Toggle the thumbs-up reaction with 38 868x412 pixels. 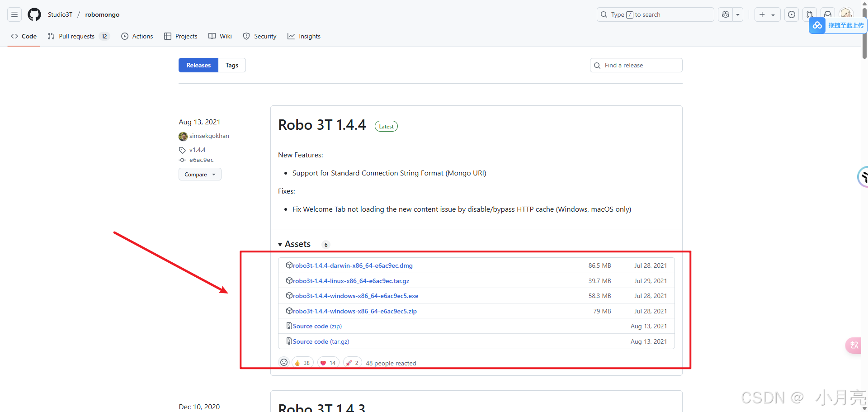tap(302, 363)
